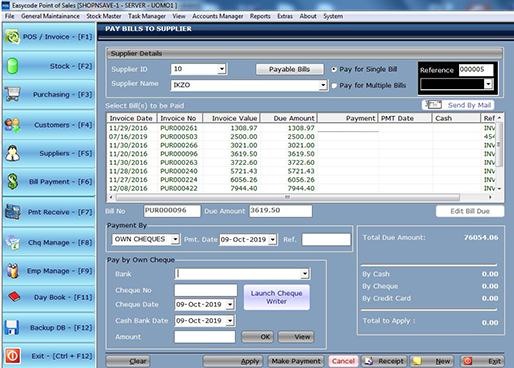
Task: Click the application icon in title bar
Action: coord(5,5)
